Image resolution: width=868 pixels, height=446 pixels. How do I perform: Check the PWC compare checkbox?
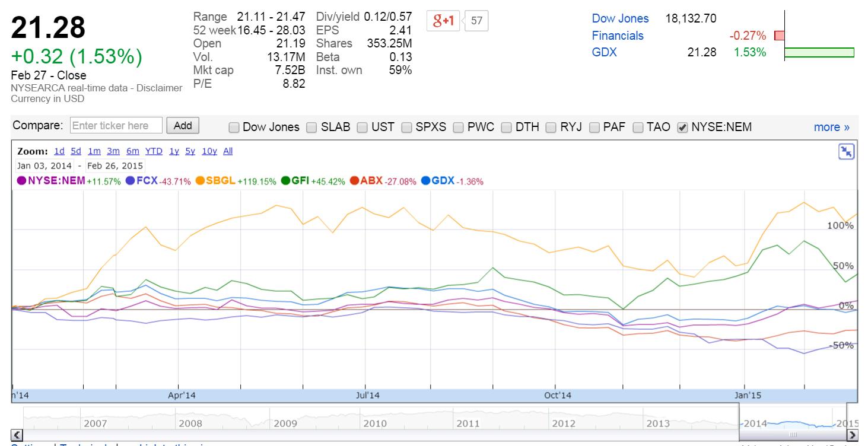[x=458, y=127]
